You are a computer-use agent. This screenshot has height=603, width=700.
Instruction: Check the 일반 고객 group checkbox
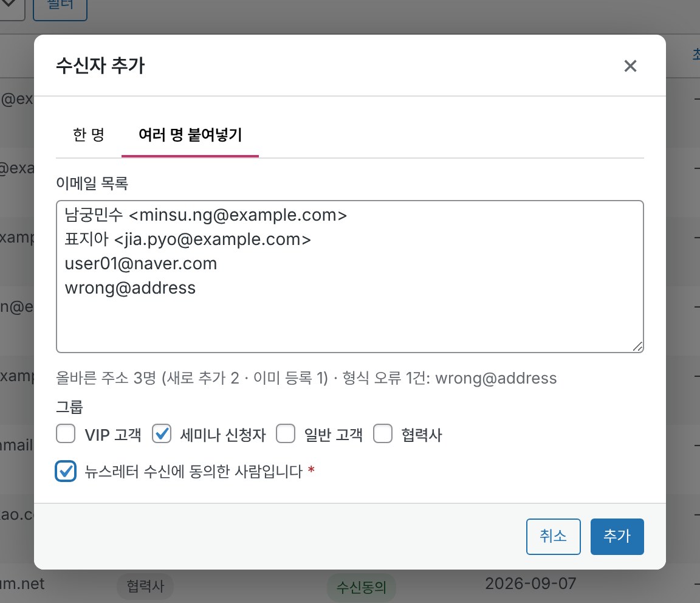(x=285, y=434)
